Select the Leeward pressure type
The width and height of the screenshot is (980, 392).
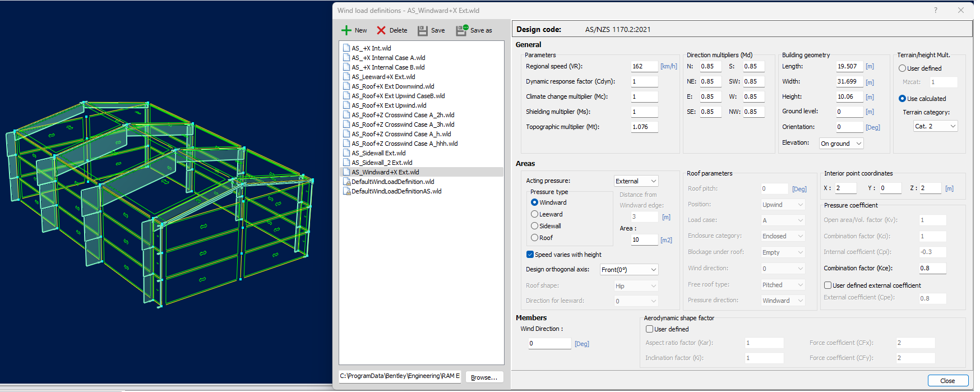534,214
